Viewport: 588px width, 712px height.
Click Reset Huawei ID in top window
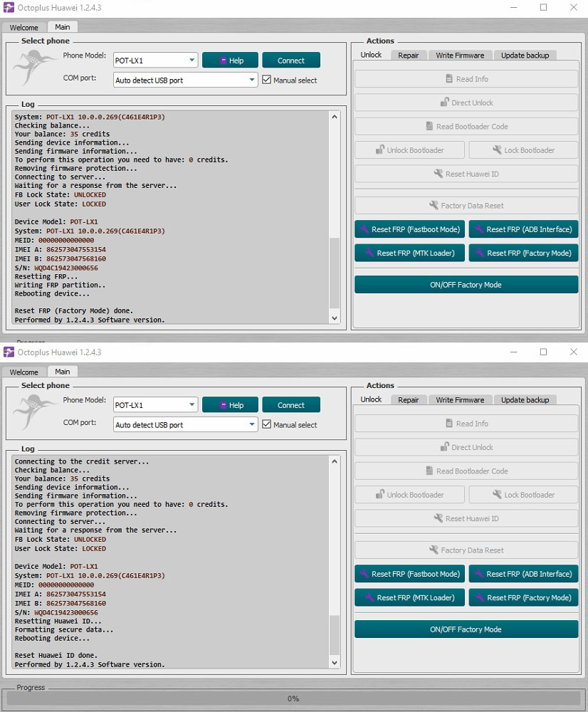click(466, 174)
